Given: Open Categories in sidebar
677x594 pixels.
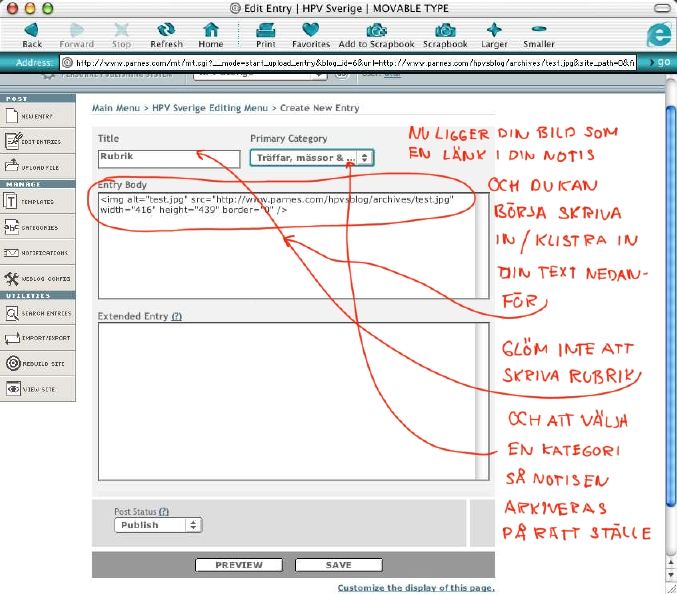Looking at the screenshot, I should tap(38, 227).
